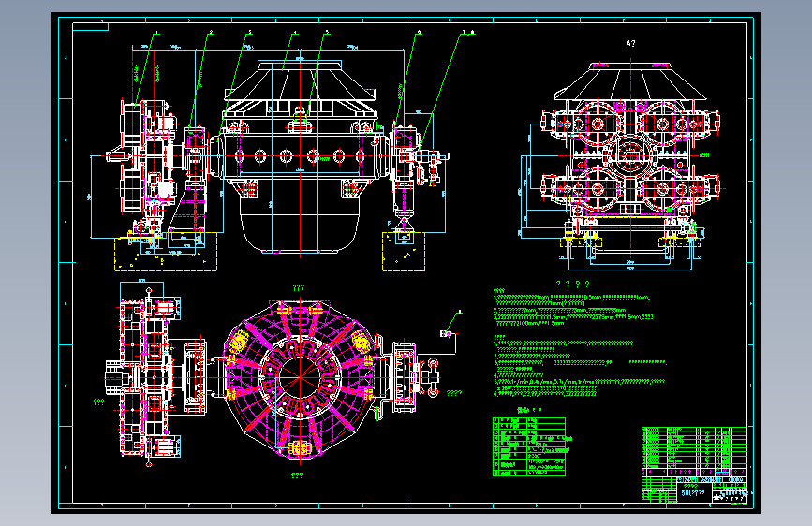Click the '???' label below the circular plan view

tap(297, 475)
